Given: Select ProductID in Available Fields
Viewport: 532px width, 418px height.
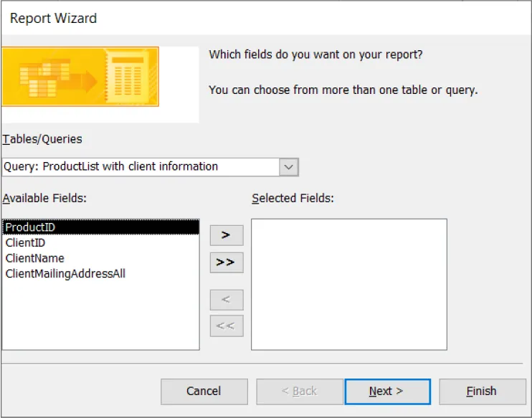Looking at the screenshot, I should click(x=30, y=227).
